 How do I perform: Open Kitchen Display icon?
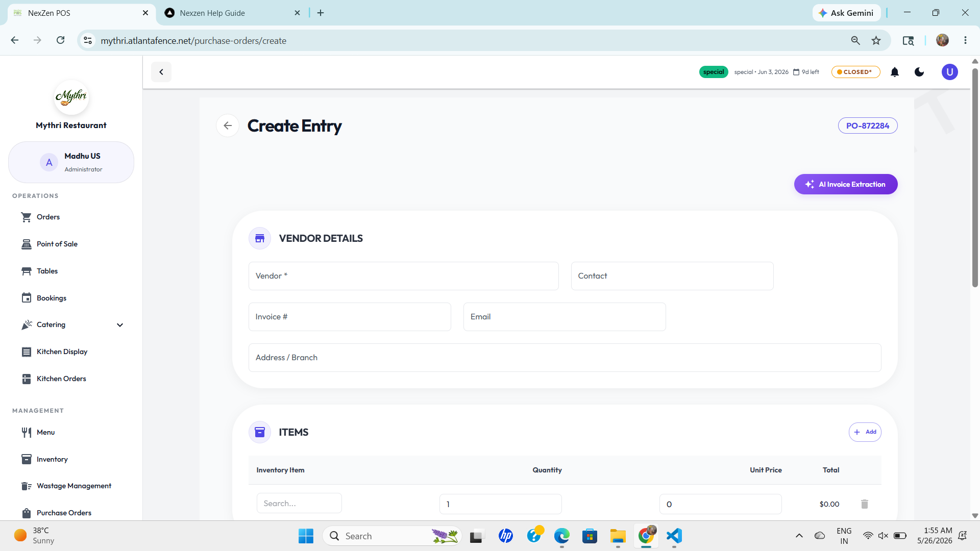(x=27, y=352)
